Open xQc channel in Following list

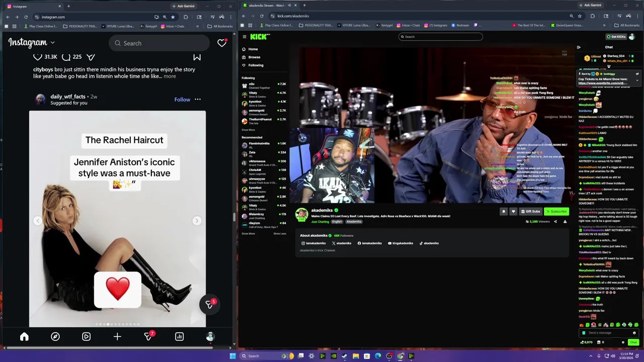(264, 85)
